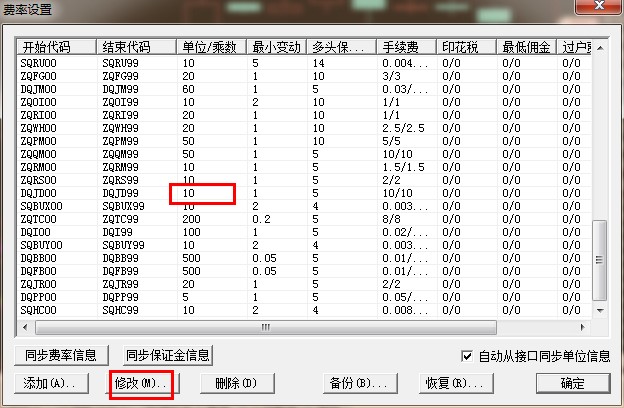
Task: Select the DQJD00 row
Action: (304, 193)
